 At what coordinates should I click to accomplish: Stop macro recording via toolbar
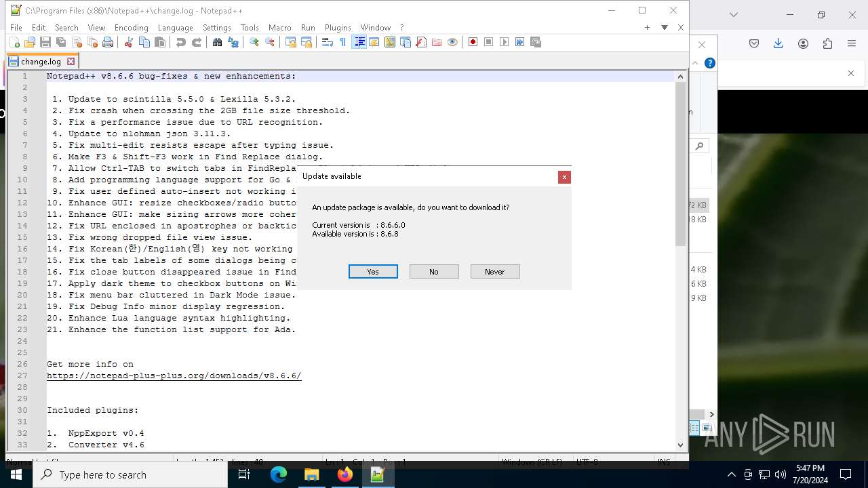coord(488,42)
